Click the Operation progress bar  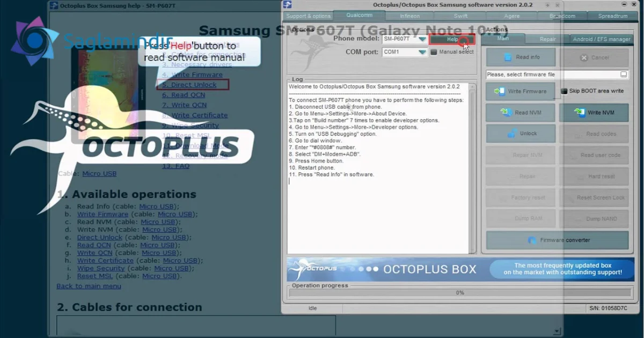[x=460, y=293]
